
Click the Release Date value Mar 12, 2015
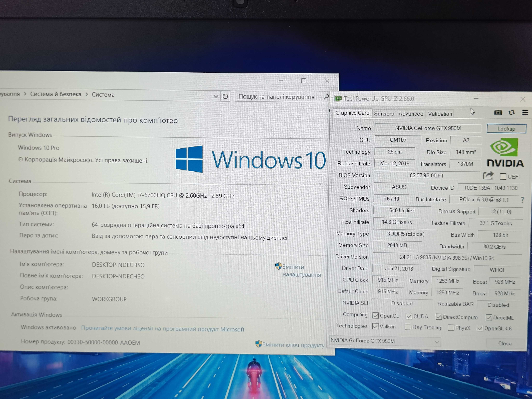395,164
